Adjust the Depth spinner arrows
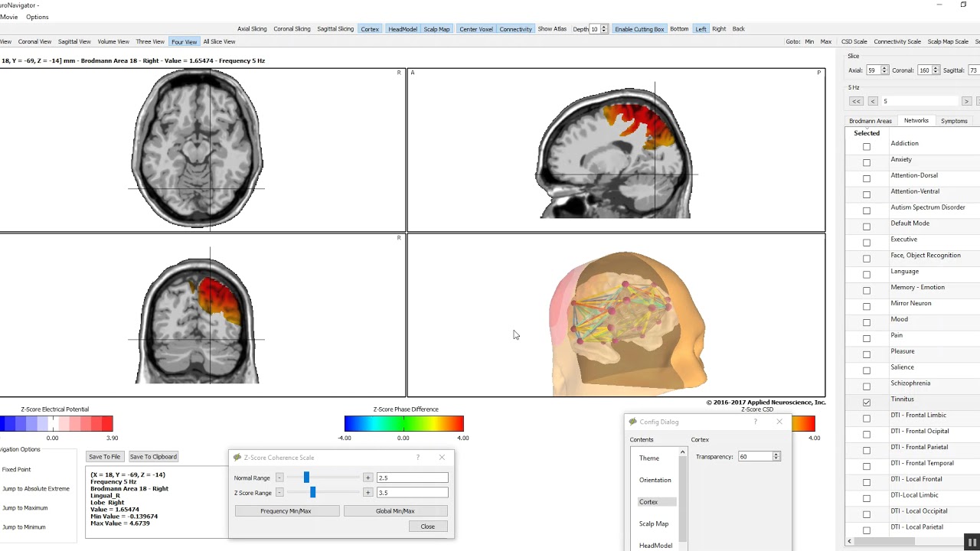980x551 pixels. coord(604,29)
